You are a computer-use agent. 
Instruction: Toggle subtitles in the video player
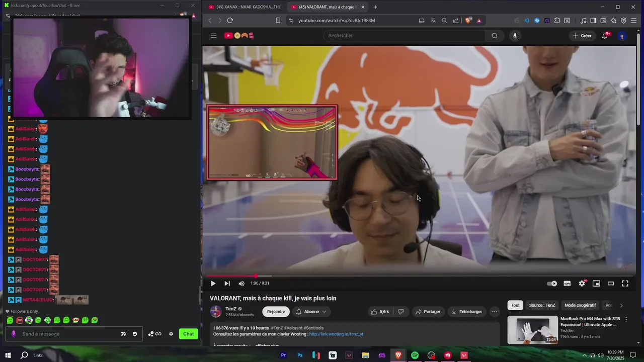(x=567, y=284)
